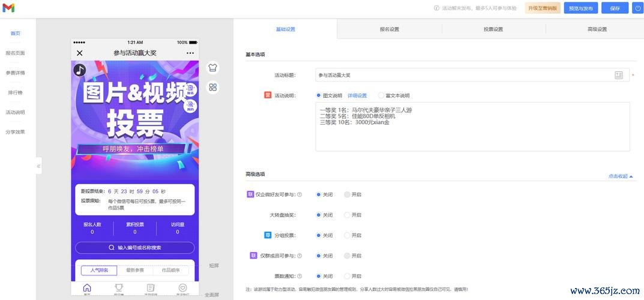Open 排行榜 in left sidebar
This screenshot has width=644, height=300.
coord(15,92)
